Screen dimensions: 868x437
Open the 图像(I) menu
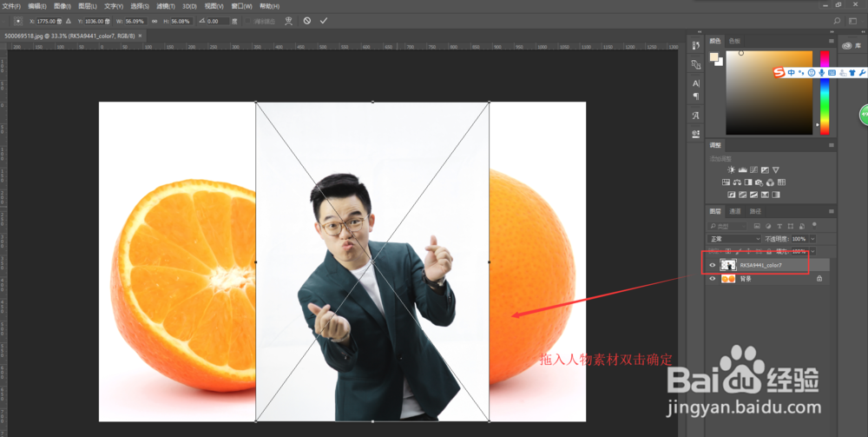(x=62, y=6)
